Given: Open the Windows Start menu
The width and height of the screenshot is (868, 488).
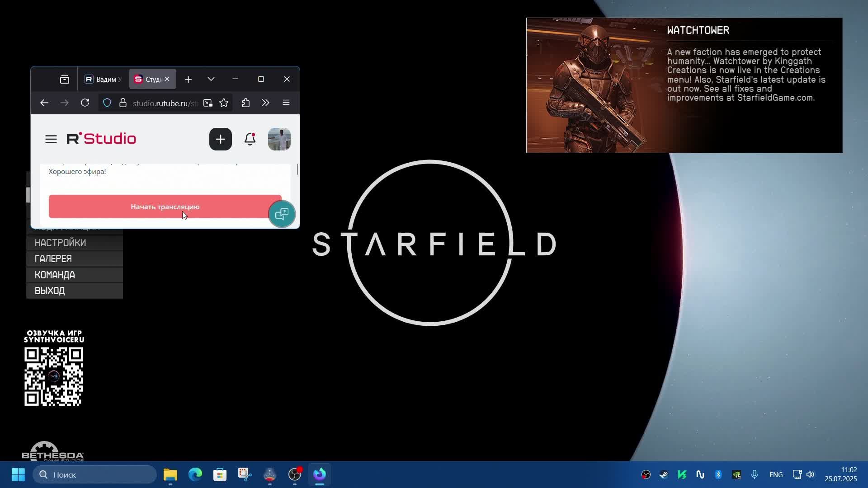Looking at the screenshot, I should click(x=18, y=474).
